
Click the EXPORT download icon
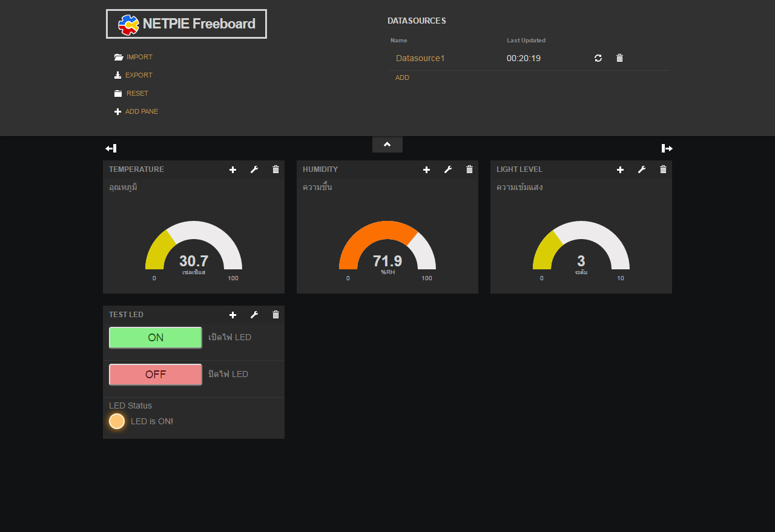pyautogui.click(x=117, y=75)
